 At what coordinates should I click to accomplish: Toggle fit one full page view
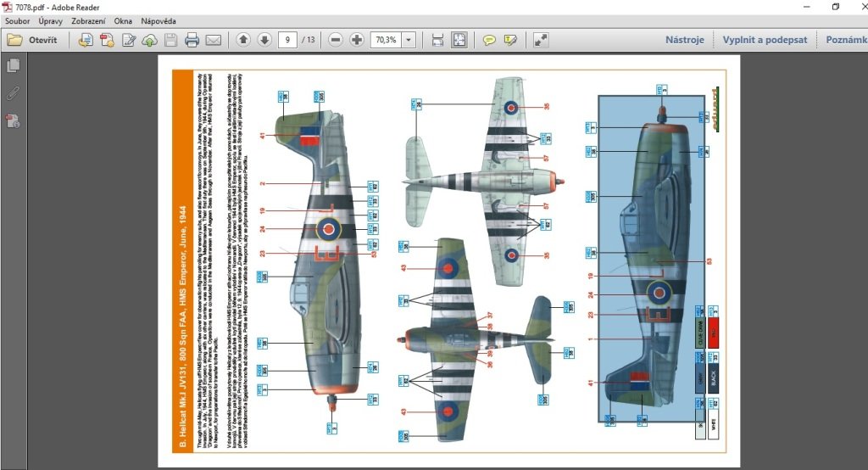459,40
